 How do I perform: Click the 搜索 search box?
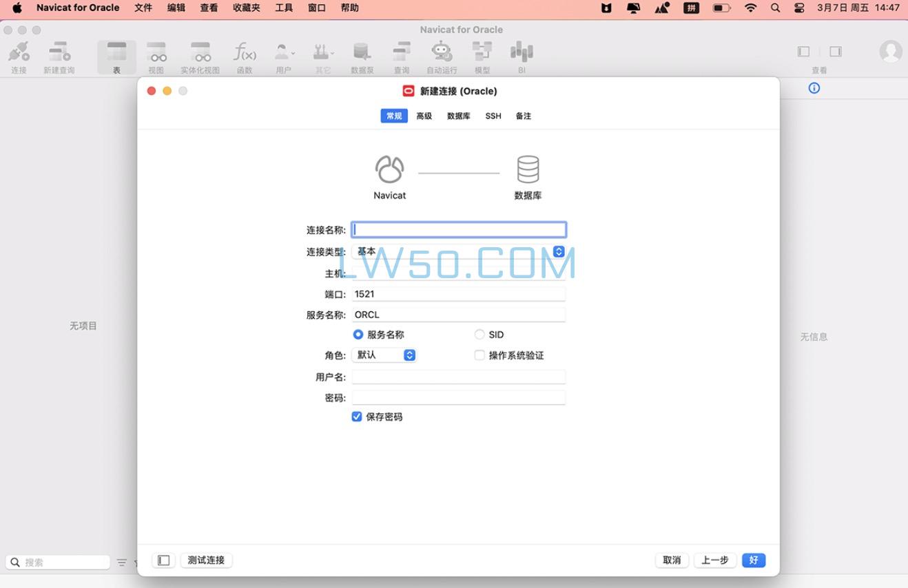(x=58, y=563)
